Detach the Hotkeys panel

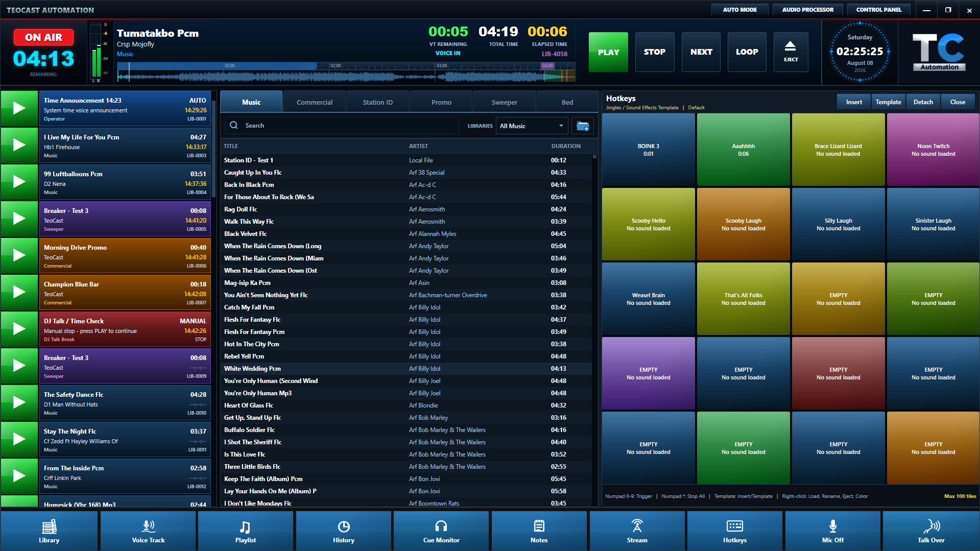pyautogui.click(x=923, y=102)
